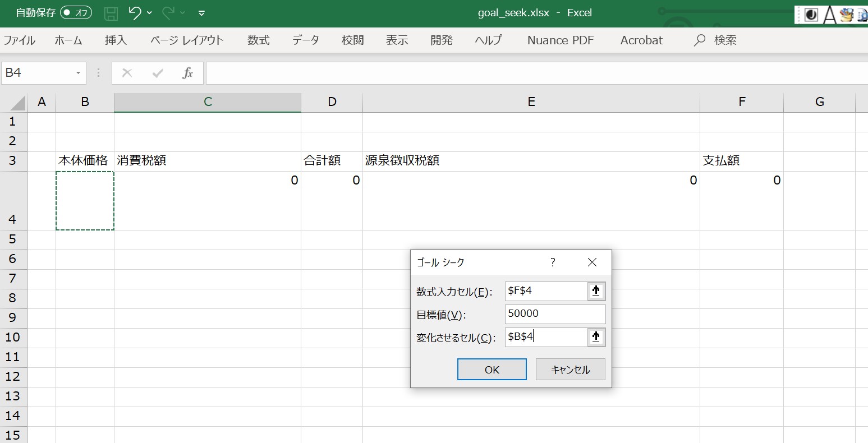Screen dimensions: 868x443
Task: Switch to the 開発 ribbon tab
Action: pos(442,40)
